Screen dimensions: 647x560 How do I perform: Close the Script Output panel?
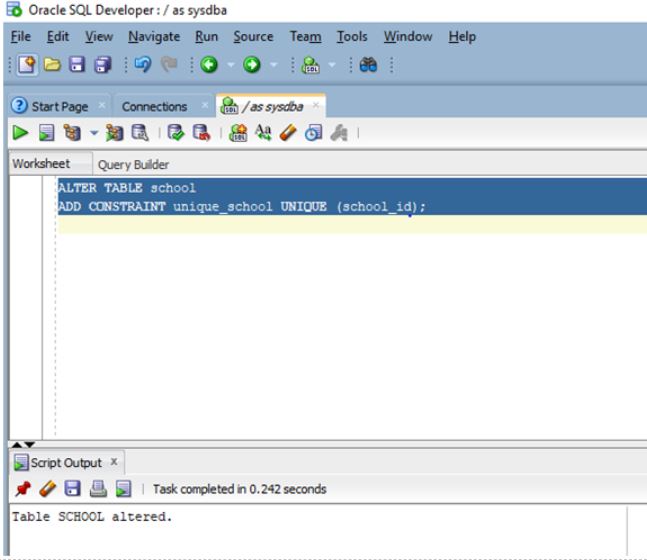tap(114, 462)
